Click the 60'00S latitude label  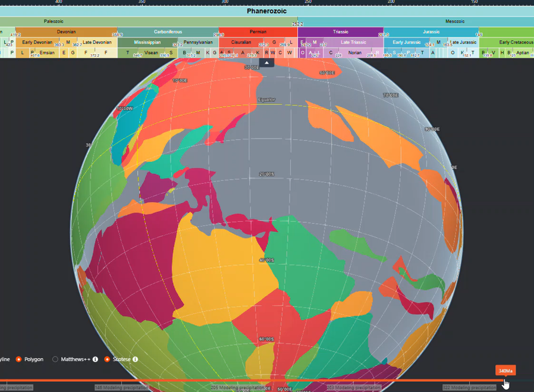(266, 339)
